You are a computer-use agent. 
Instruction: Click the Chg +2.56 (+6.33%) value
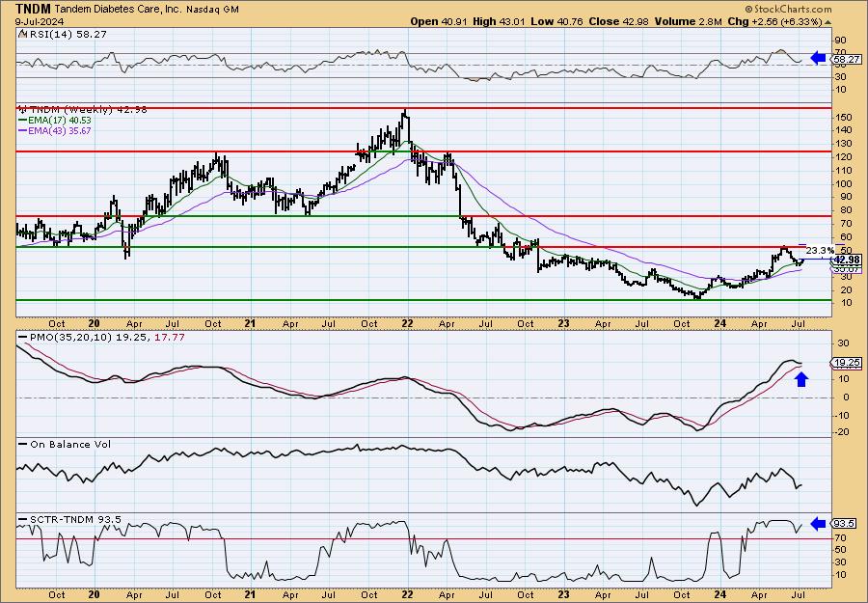pyautogui.click(x=774, y=21)
